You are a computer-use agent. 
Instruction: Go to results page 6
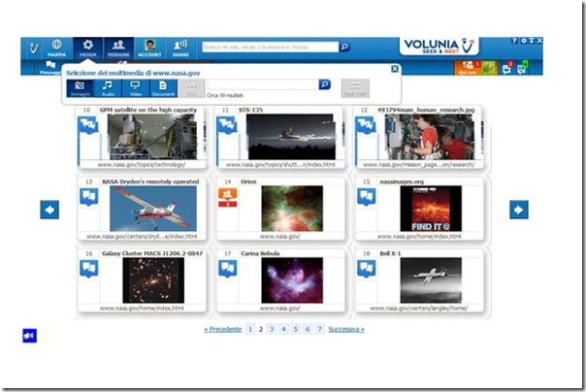[x=308, y=329]
